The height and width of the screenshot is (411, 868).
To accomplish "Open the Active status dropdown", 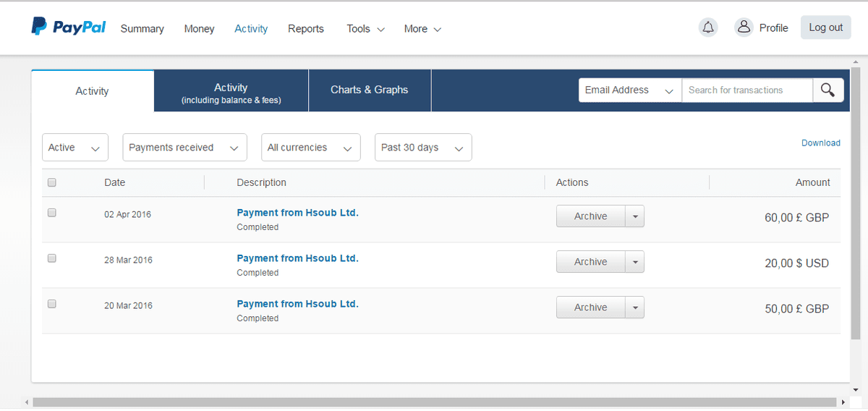I will (x=75, y=148).
